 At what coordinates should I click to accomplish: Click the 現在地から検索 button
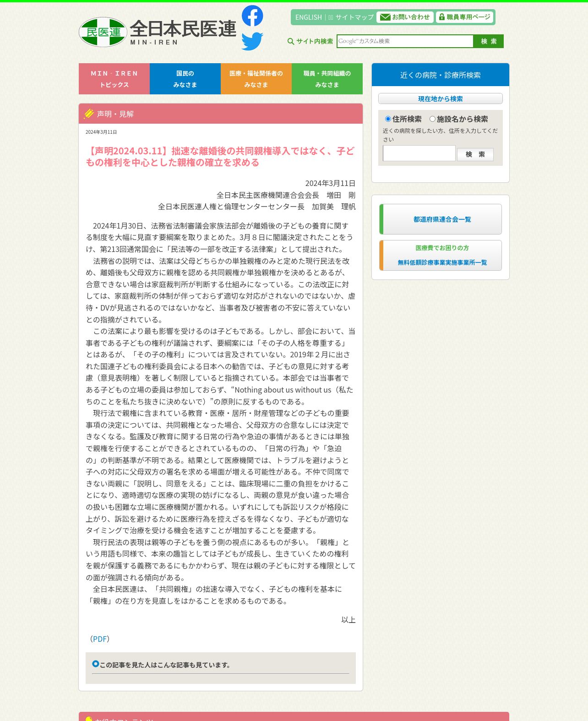pos(441,98)
